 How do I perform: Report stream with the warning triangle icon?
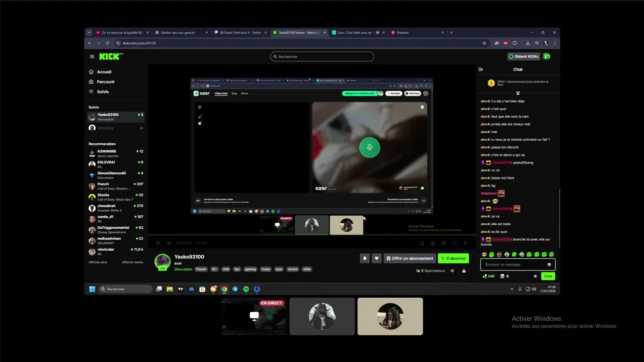click(x=464, y=271)
